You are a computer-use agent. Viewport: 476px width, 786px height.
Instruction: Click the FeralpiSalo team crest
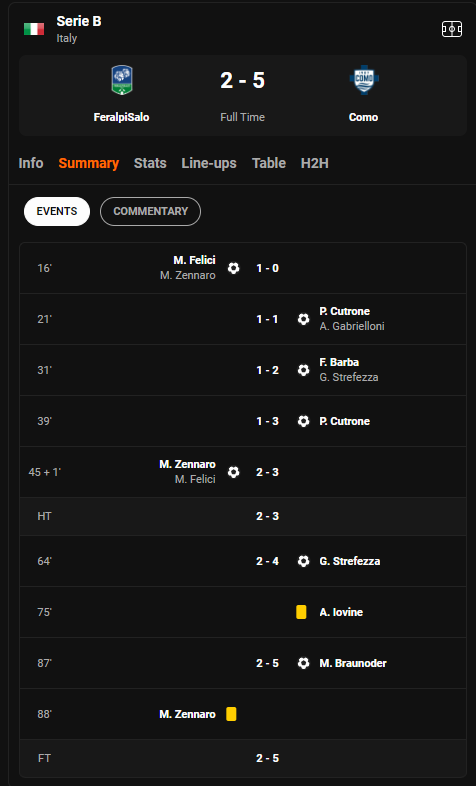click(122, 80)
